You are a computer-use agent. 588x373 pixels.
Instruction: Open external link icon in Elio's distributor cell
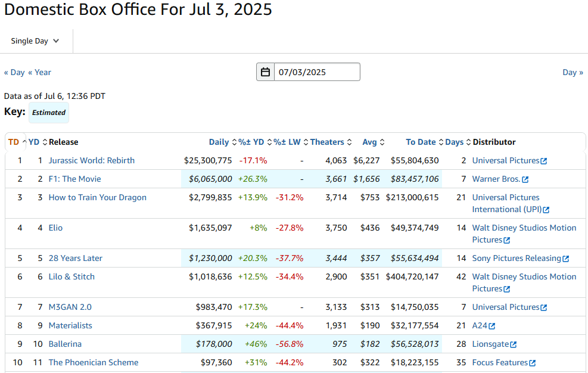pos(506,241)
